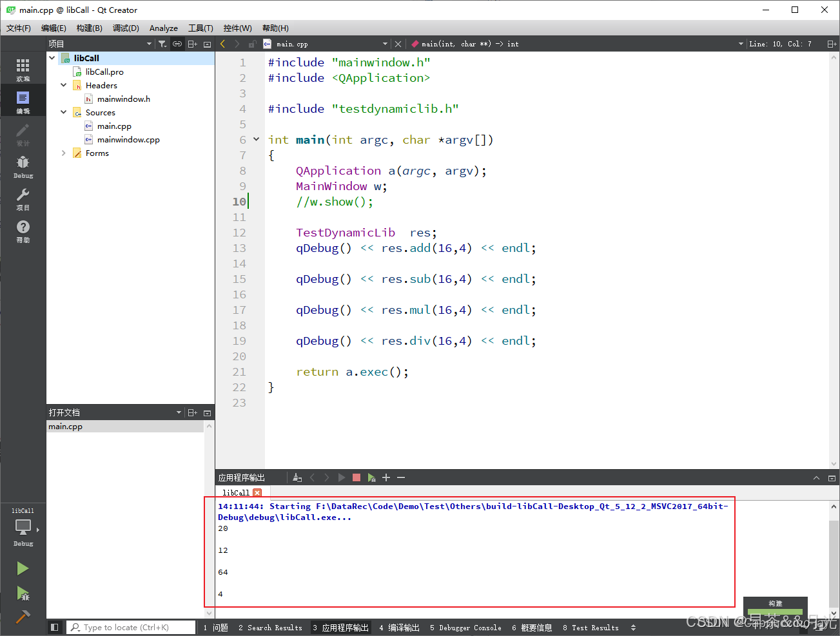Open the Projects mode wrench icon
Screen dimensions: 840x636
tap(23, 198)
